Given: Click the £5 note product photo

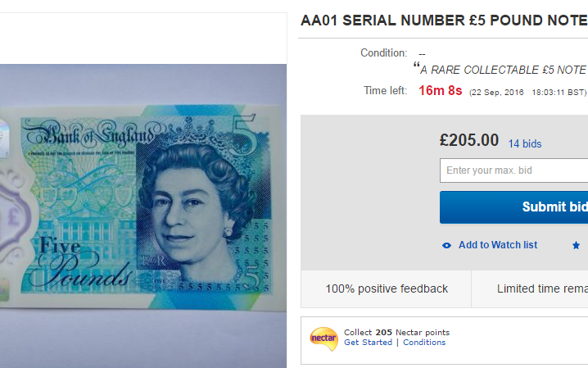Looking at the screenshot, I should 143,216.
